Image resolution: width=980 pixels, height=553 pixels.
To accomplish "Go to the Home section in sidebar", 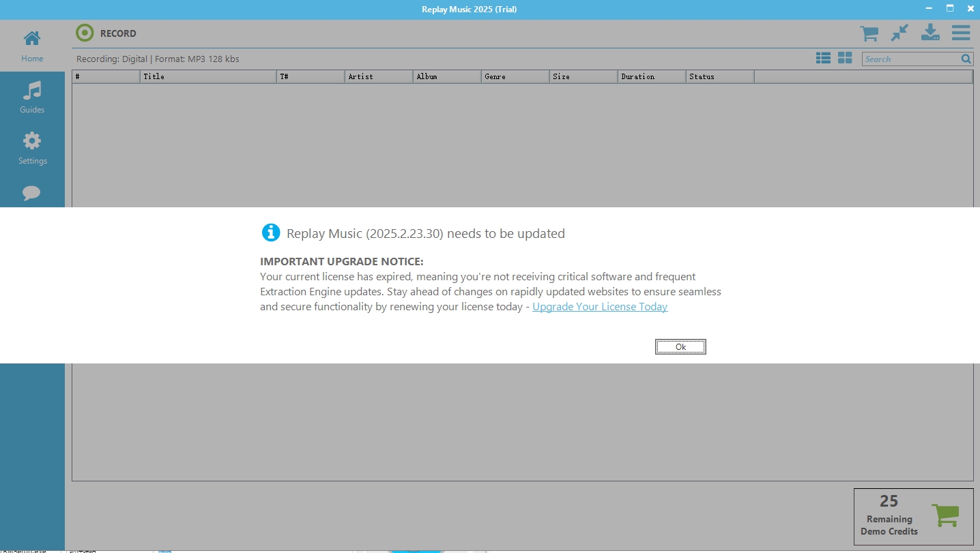I will pyautogui.click(x=32, y=46).
